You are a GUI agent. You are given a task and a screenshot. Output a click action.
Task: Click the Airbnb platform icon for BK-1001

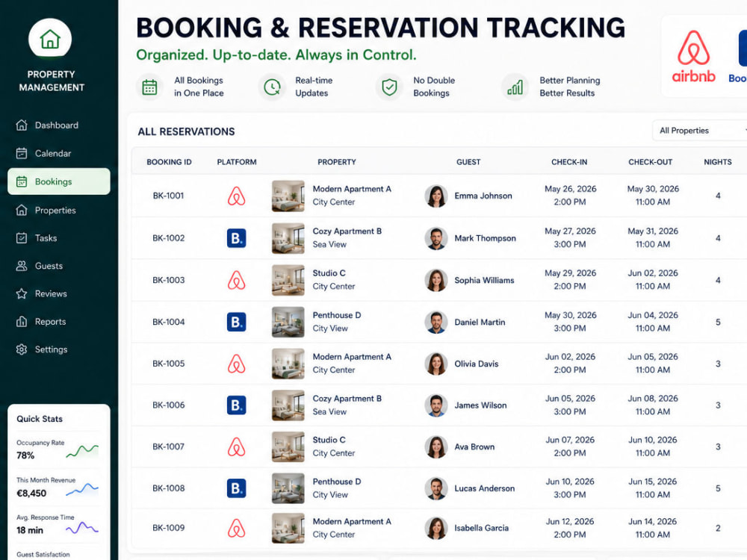pyautogui.click(x=236, y=196)
